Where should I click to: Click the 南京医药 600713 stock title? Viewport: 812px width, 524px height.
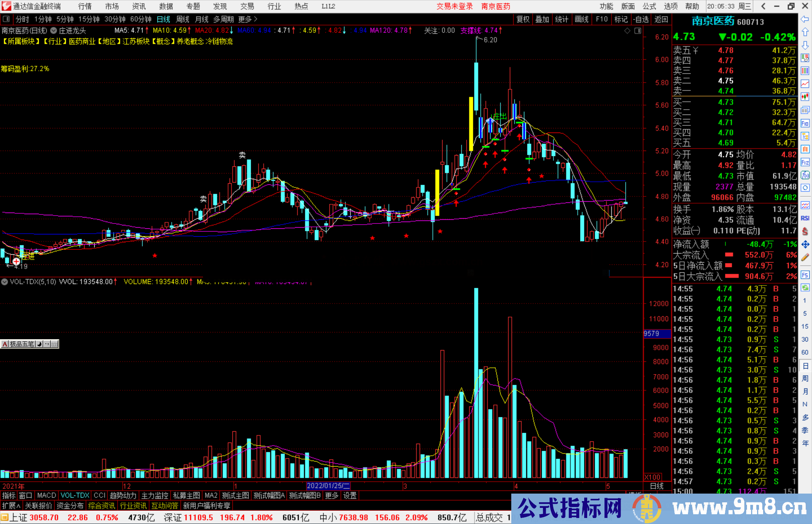pyautogui.click(x=728, y=21)
